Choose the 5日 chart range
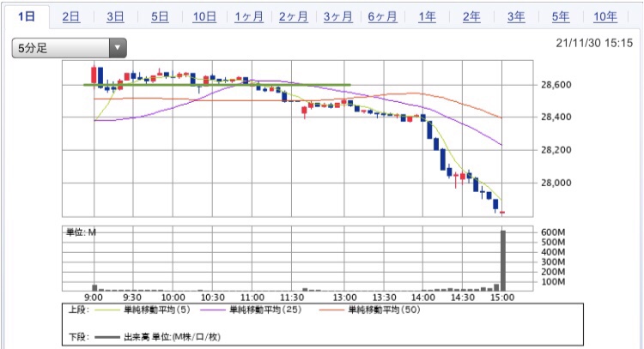The image size is (644, 349). point(160,17)
